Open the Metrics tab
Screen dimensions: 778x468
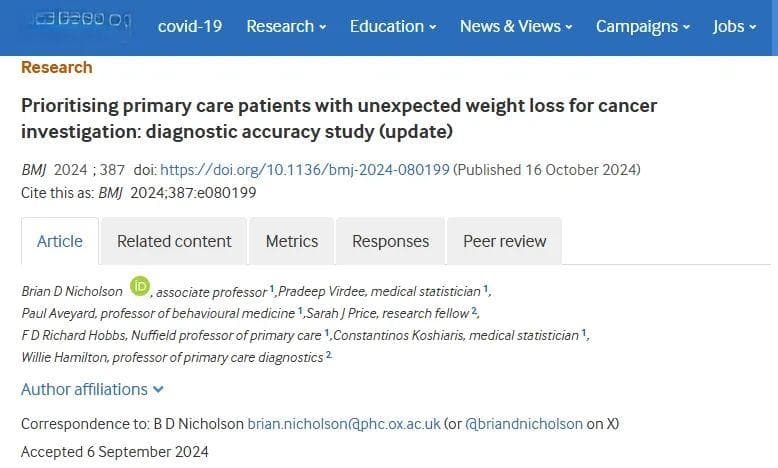tap(292, 241)
